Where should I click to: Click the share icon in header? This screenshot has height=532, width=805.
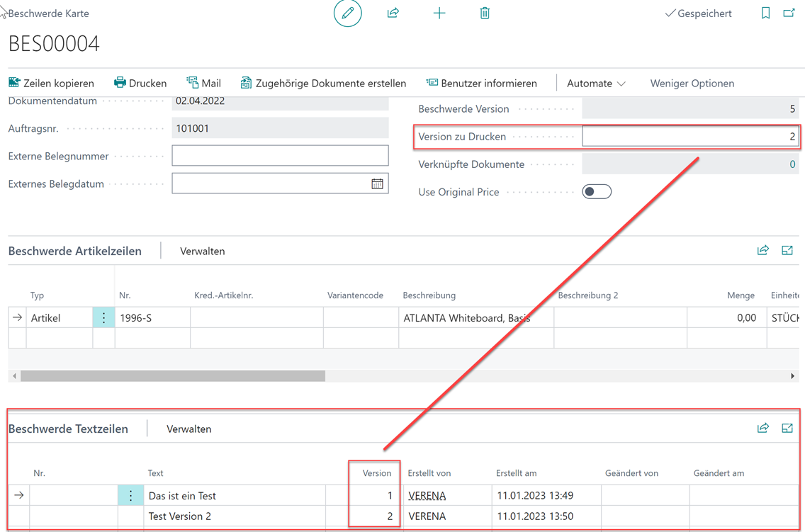pyautogui.click(x=393, y=13)
